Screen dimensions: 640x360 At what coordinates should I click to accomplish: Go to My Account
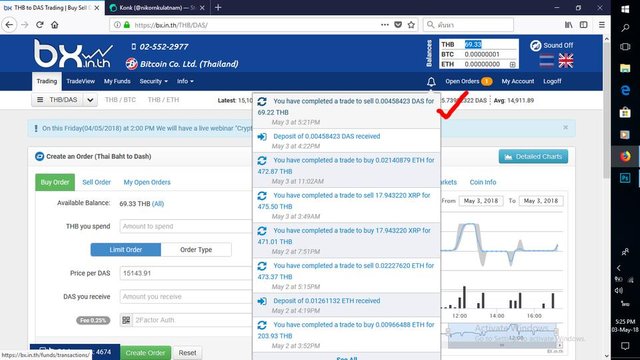click(518, 81)
